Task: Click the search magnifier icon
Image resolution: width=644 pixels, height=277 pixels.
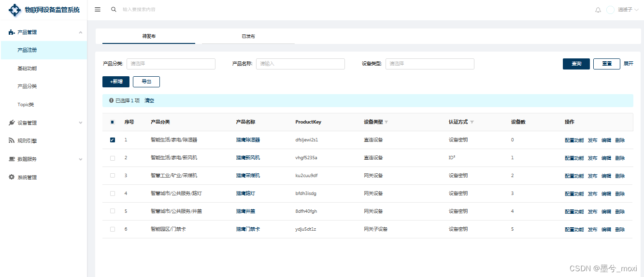Action: click(x=114, y=9)
